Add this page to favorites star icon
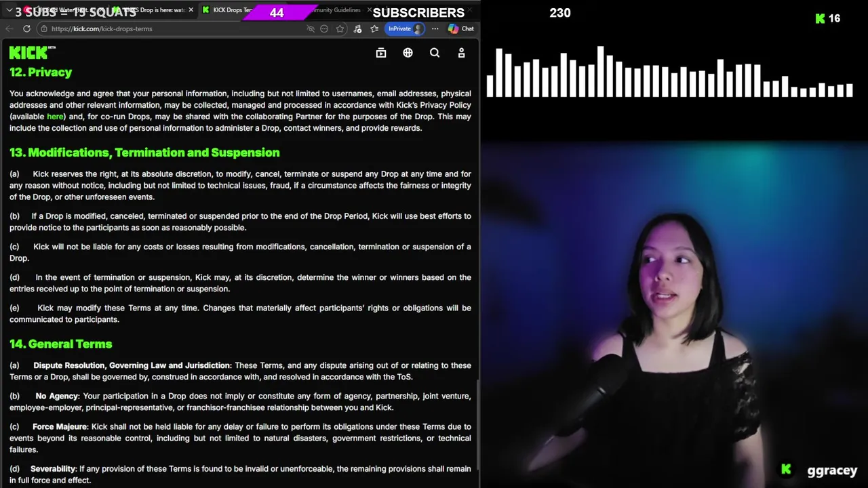Image resolution: width=868 pixels, height=488 pixels. tap(340, 28)
